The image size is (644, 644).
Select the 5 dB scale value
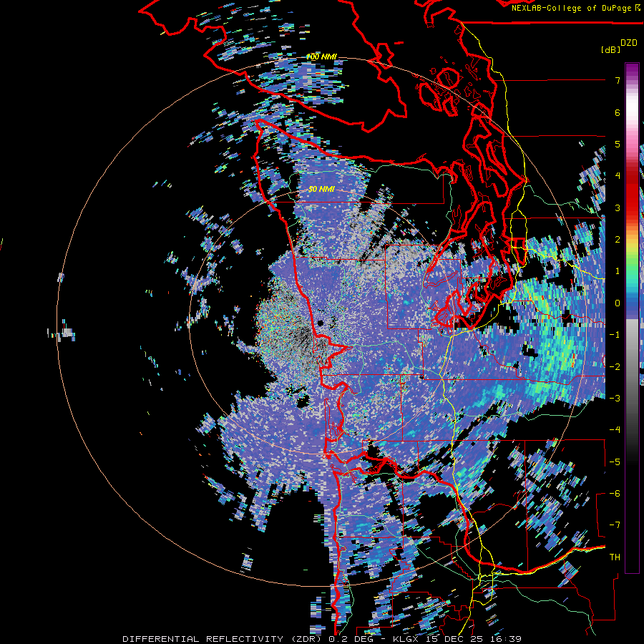point(618,144)
